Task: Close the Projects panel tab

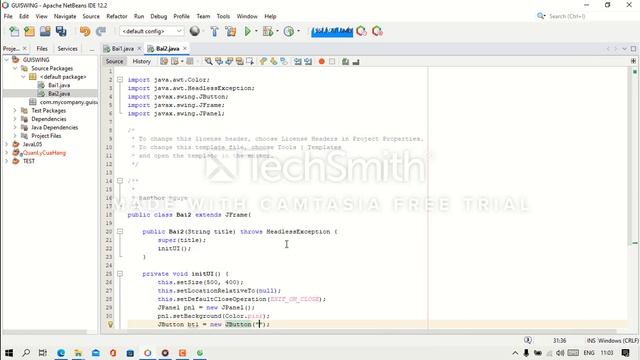Action: point(24,49)
